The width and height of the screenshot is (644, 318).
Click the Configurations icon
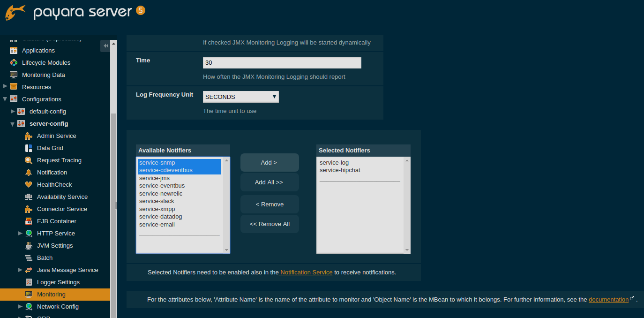[14, 99]
